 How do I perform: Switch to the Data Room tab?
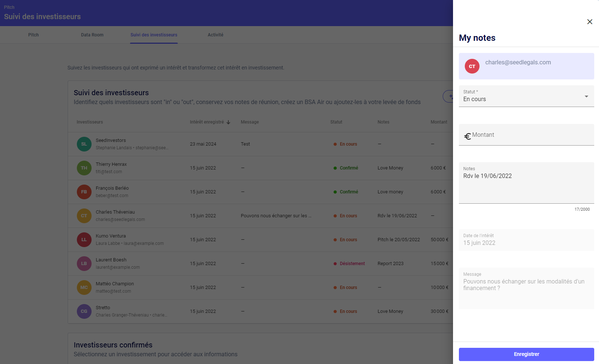point(92,35)
